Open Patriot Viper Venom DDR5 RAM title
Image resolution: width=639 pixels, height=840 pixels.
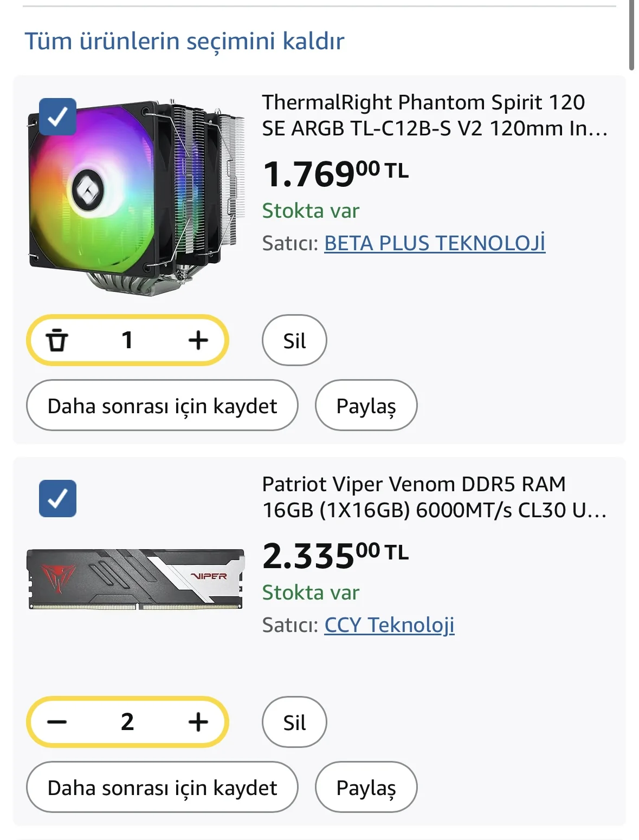point(434,497)
